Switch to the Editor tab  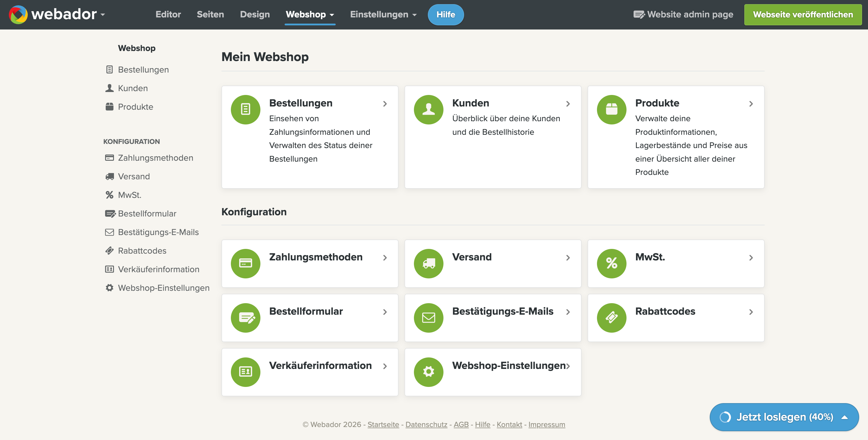click(x=168, y=14)
